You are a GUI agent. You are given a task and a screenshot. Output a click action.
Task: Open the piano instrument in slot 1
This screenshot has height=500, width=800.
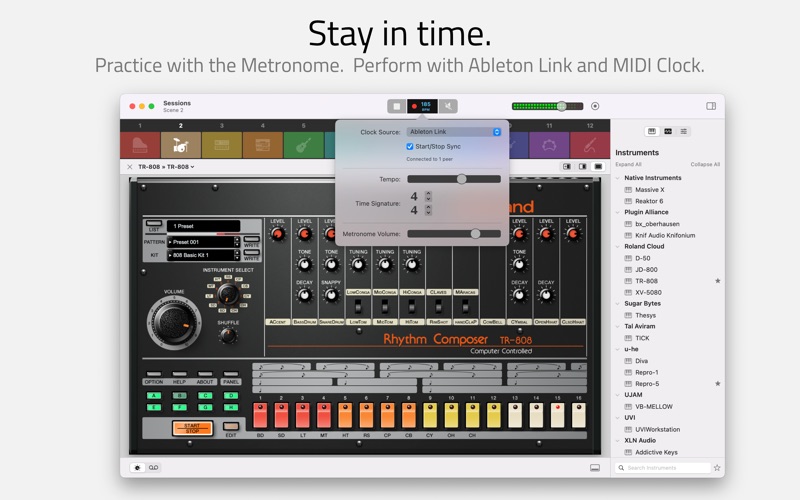pyautogui.click(x=140, y=145)
